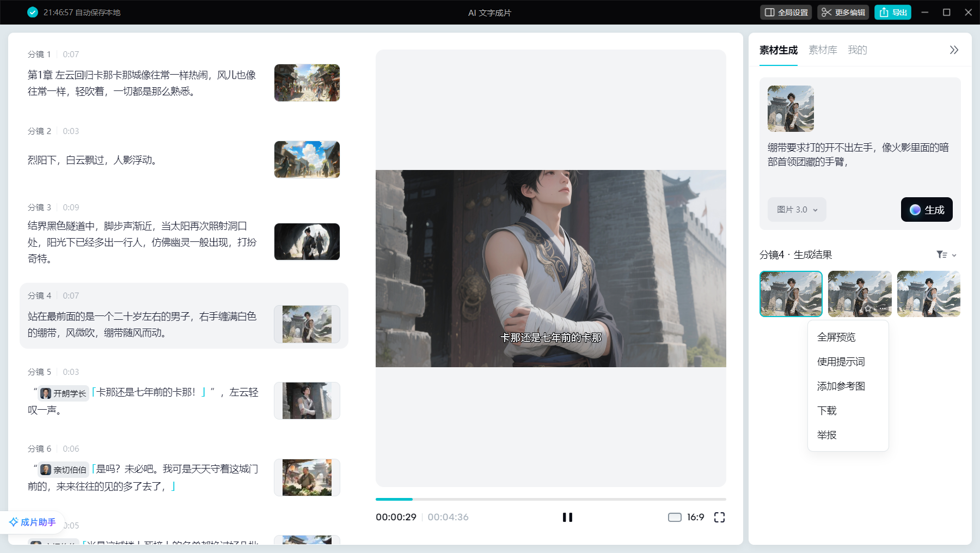This screenshot has height=553, width=980.
Task: Click the 开朗学长 voice character tag
Action: tap(64, 393)
